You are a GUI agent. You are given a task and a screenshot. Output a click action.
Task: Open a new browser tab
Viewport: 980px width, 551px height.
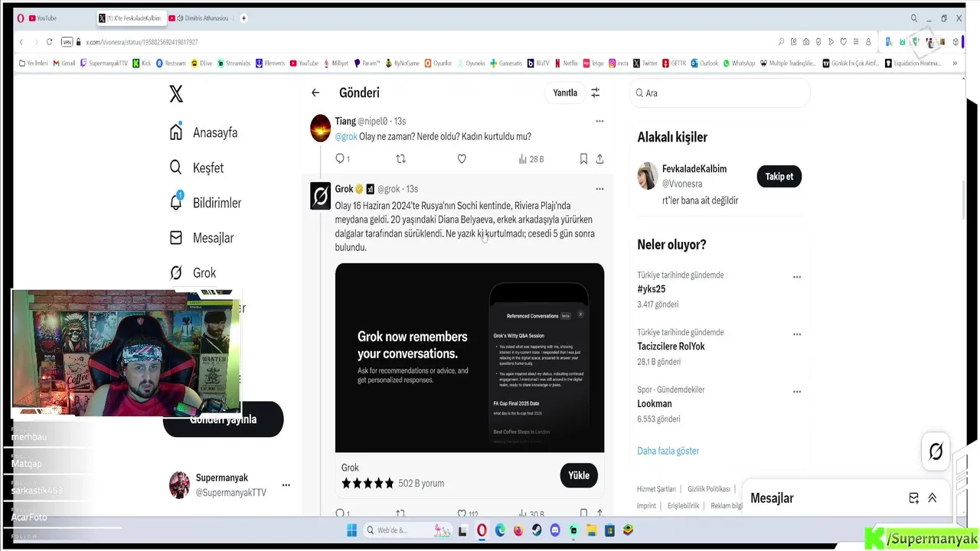pyautogui.click(x=243, y=18)
